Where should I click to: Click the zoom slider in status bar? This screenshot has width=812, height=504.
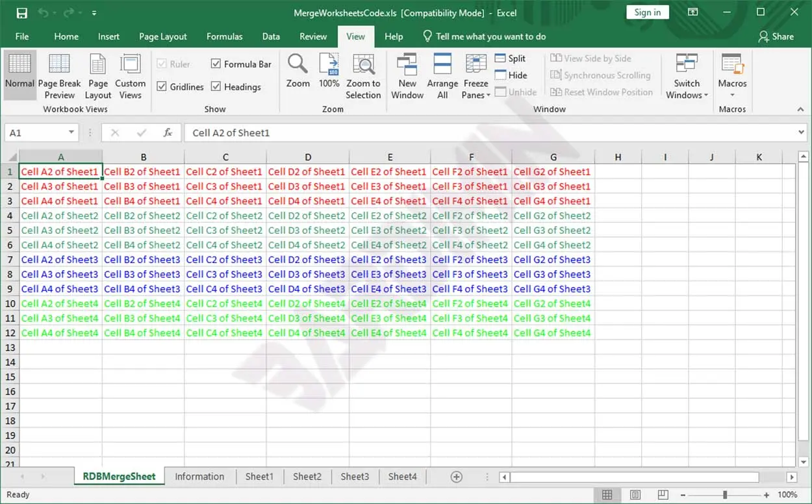pos(725,495)
